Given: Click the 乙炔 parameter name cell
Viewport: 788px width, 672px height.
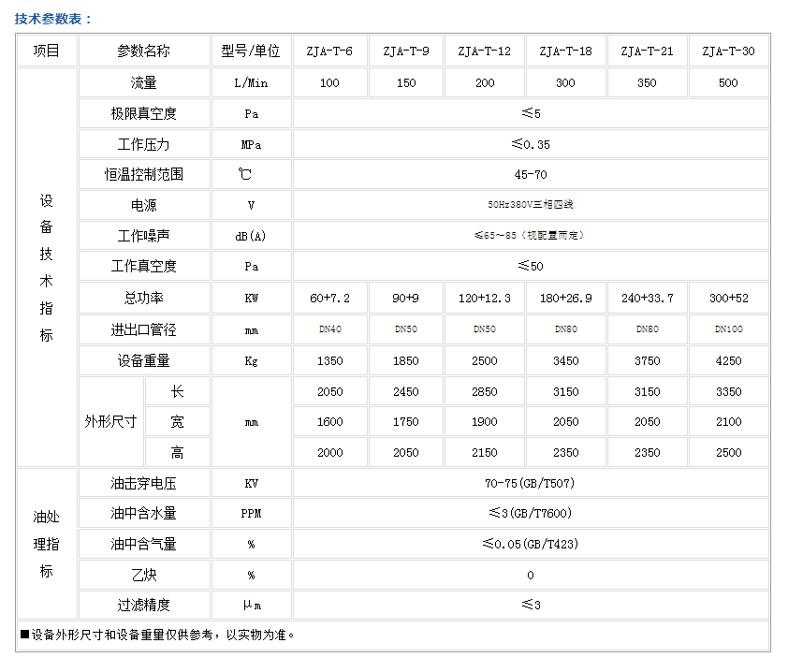Looking at the screenshot, I should coord(144,575).
